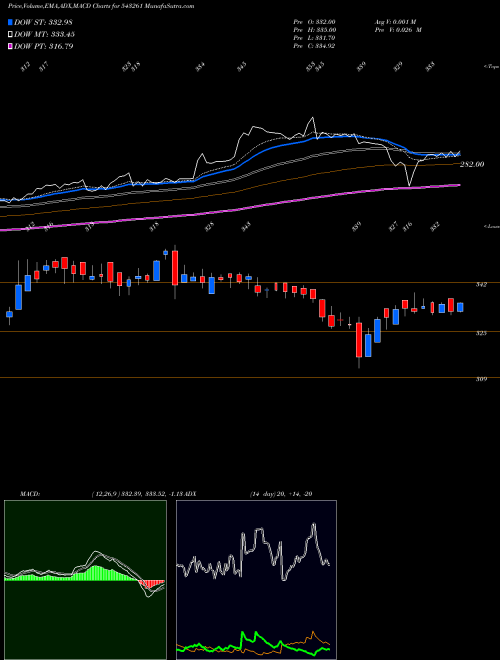Click the rotated '333' tops value

click(430, 67)
